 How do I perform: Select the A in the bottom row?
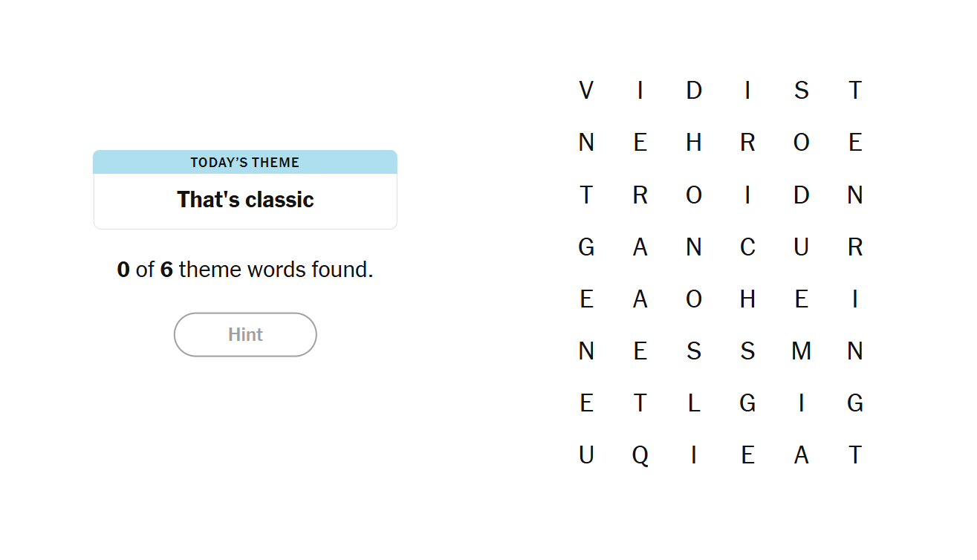(x=801, y=455)
